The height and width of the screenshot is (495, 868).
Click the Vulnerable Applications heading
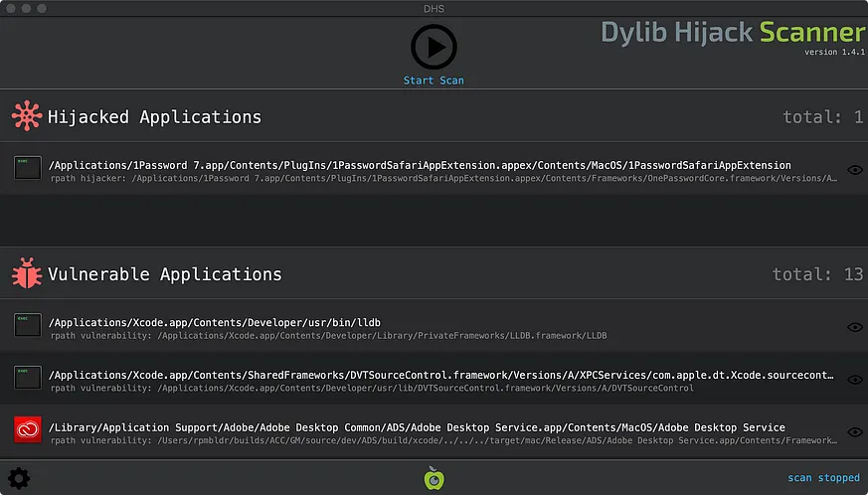[x=165, y=274]
